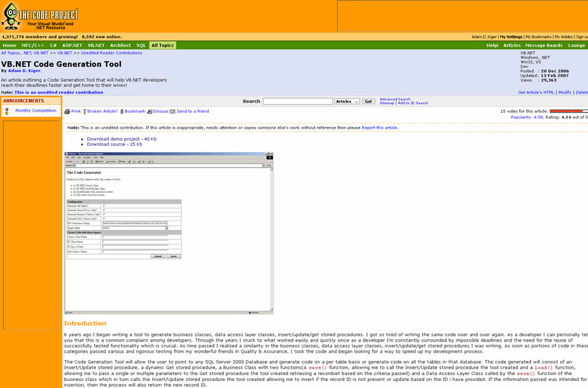Open the C# menu item
588x388 pixels.
54,45
